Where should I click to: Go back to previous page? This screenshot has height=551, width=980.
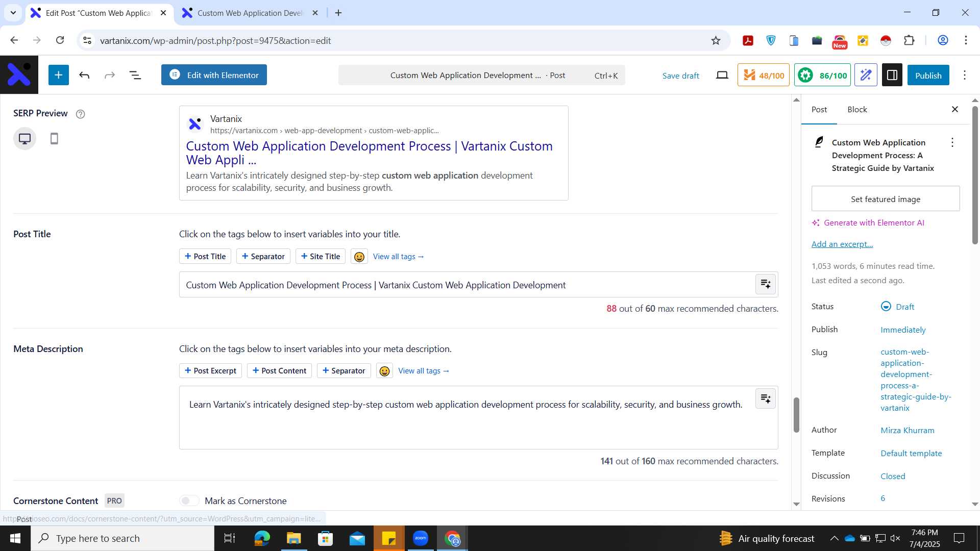(x=14, y=40)
